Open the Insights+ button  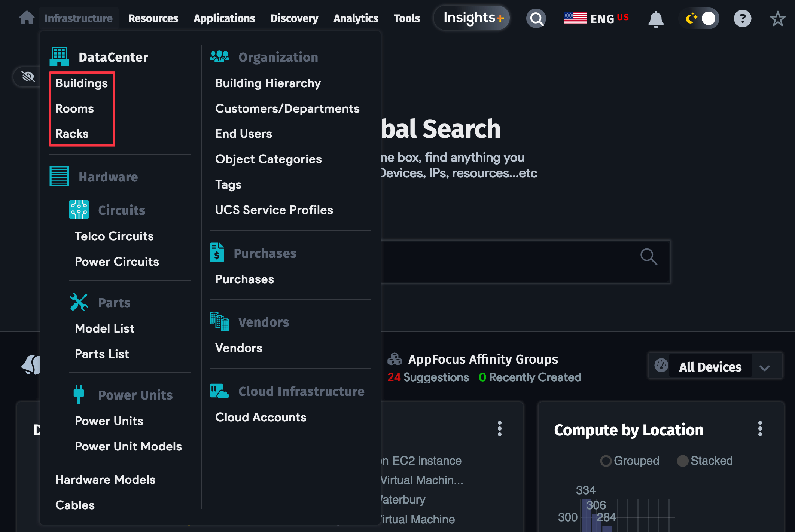tap(472, 18)
